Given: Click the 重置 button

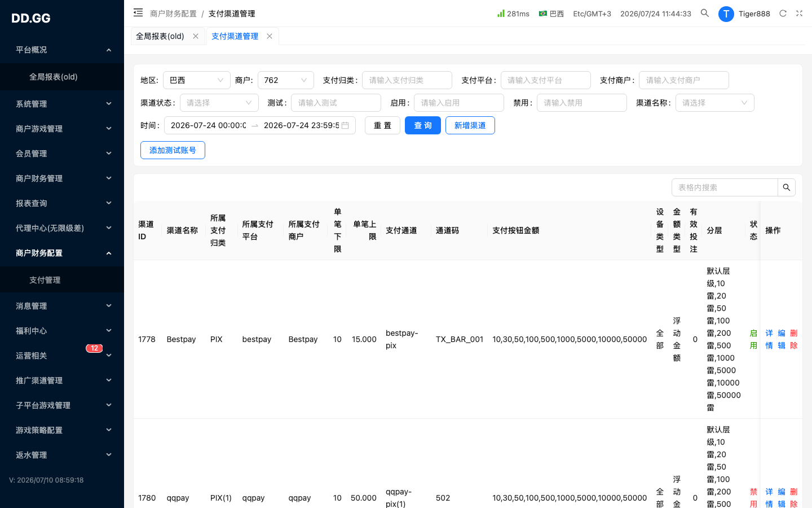Looking at the screenshot, I should pyautogui.click(x=382, y=125).
